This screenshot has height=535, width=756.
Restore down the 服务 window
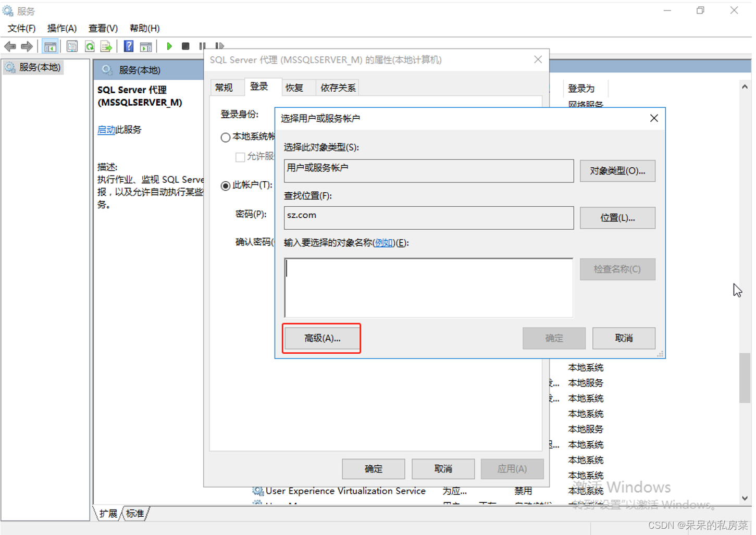[700, 10]
